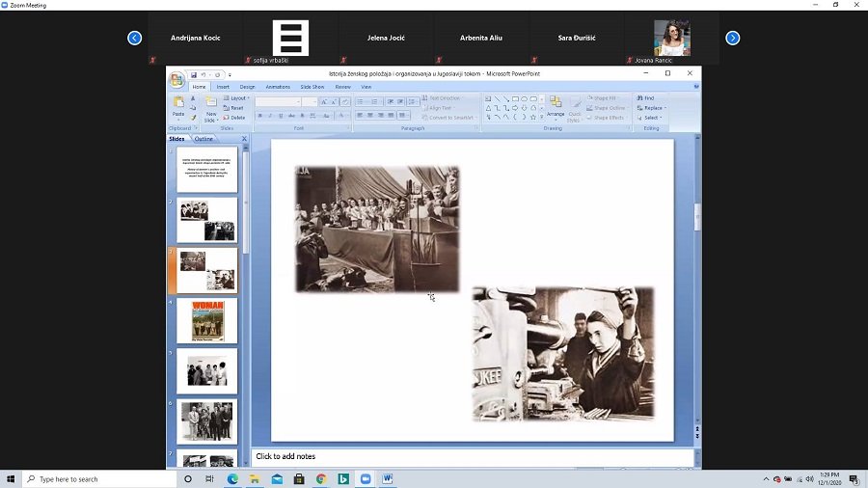Show next participants with right arrow
The height and width of the screenshot is (488, 868).
click(732, 38)
